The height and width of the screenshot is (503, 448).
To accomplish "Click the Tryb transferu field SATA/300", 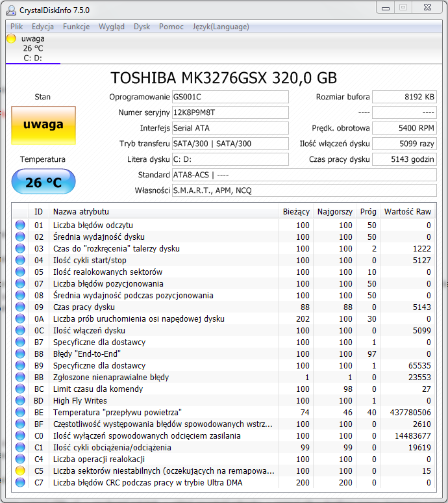I will tap(230, 144).
